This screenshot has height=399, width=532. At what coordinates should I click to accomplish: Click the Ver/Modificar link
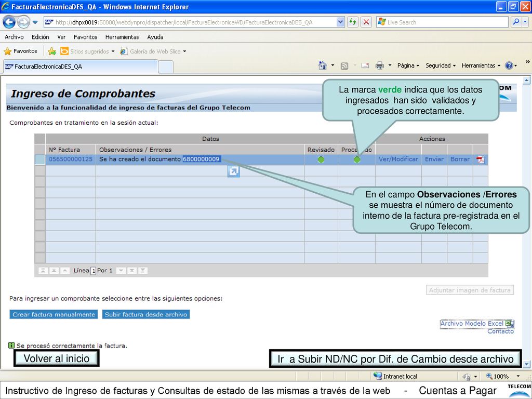point(398,159)
